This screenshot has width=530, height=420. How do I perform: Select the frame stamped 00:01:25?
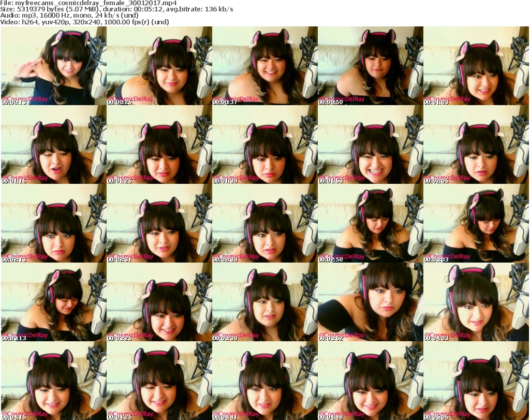[159, 144]
